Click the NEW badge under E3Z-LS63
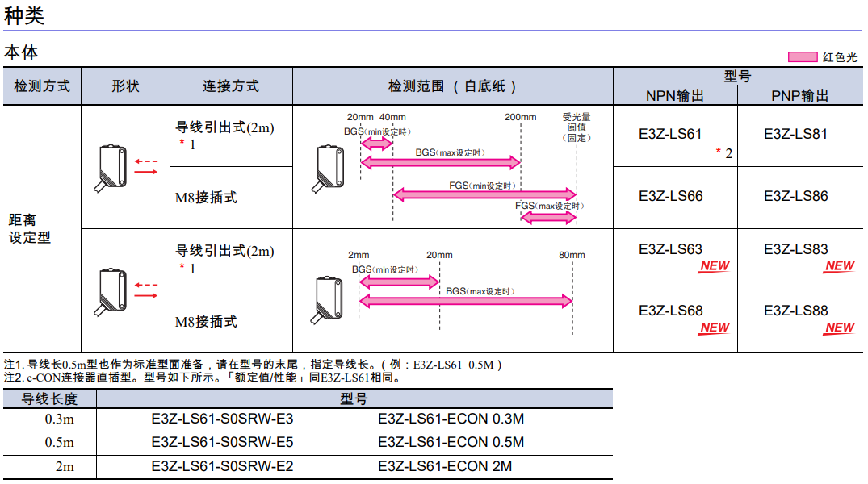Image resolution: width=868 pixels, height=484 pixels. [714, 266]
